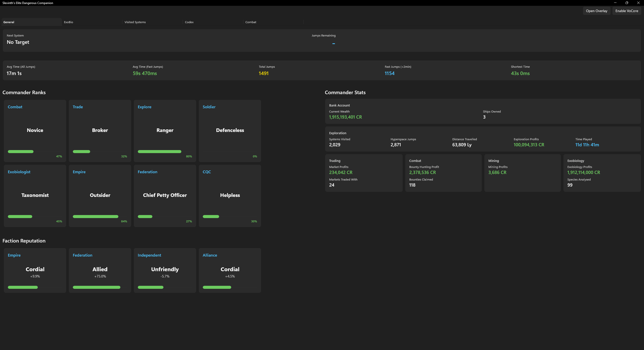Select the CQC Helpless rank card
The image size is (644, 350).
click(230, 195)
